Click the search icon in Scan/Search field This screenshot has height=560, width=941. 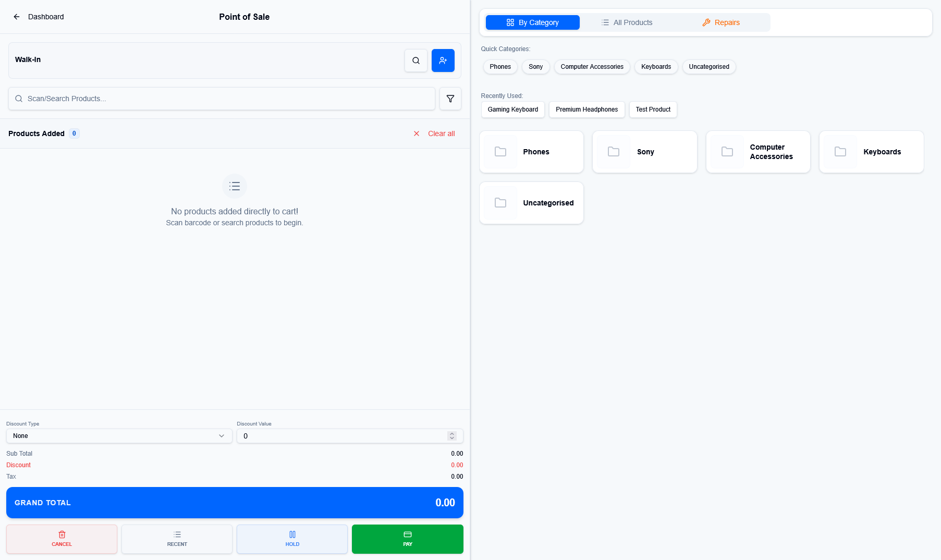click(x=19, y=99)
